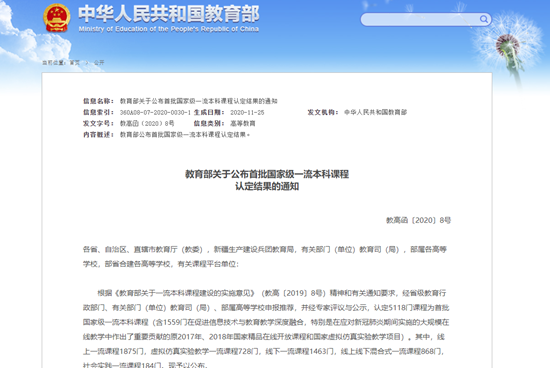Open the 公开 breadcrumb link
This screenshot has width=550, height=368.
click(x=99, y=62)
